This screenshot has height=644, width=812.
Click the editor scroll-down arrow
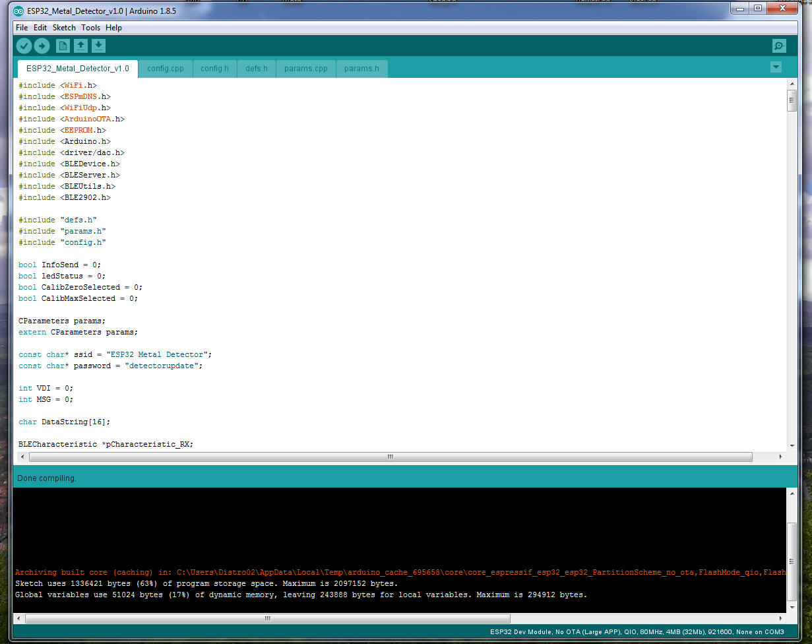(792, 446)
